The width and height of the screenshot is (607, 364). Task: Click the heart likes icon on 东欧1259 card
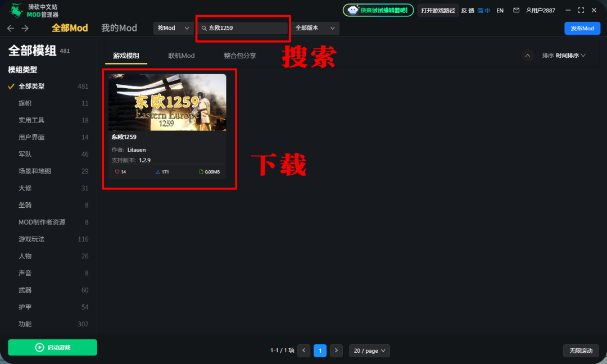[117, 172]
